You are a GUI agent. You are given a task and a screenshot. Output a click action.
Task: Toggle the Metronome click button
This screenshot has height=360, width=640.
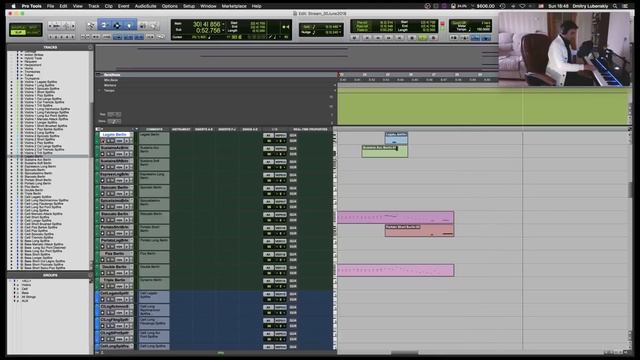pyautogui.click(x=464, y=38)
